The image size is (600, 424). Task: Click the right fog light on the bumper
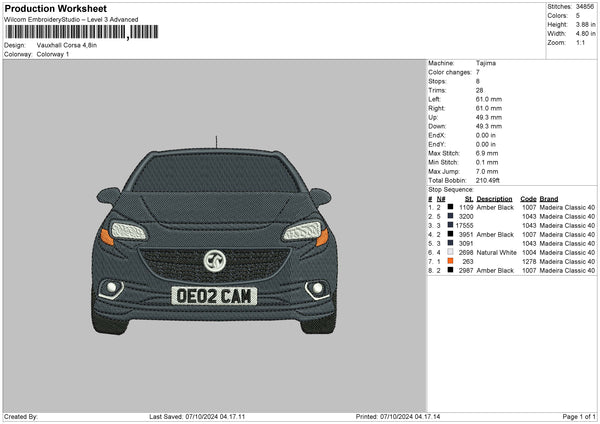click(317, 290)
